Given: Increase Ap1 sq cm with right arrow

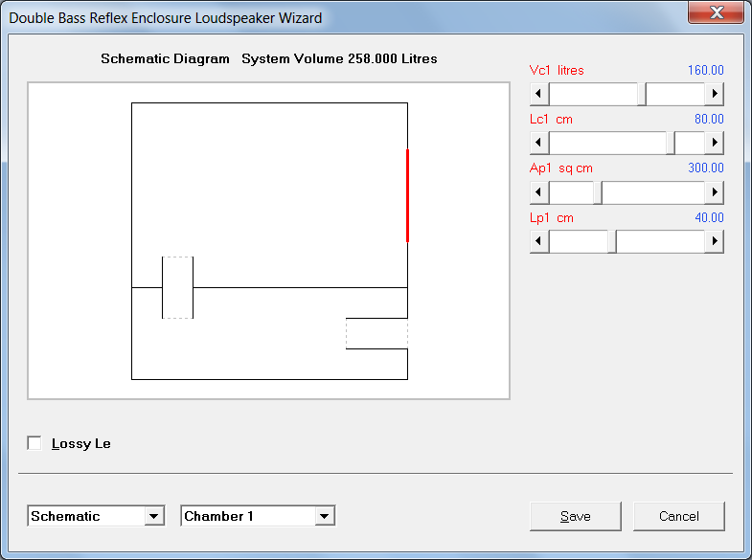Looking at the screenshot, I should click(714, 192).
